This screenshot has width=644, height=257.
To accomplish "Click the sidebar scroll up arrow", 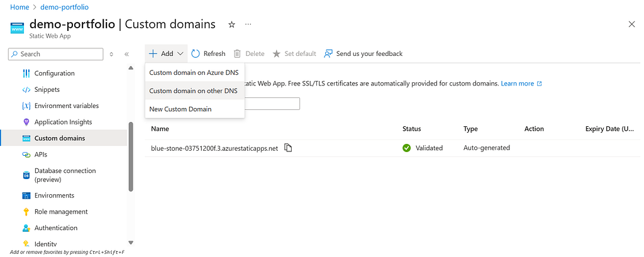I will tap(131, 68).
